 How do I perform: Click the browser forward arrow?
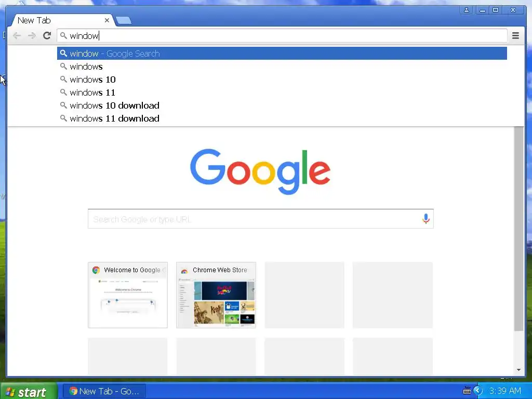pos(32,36)
